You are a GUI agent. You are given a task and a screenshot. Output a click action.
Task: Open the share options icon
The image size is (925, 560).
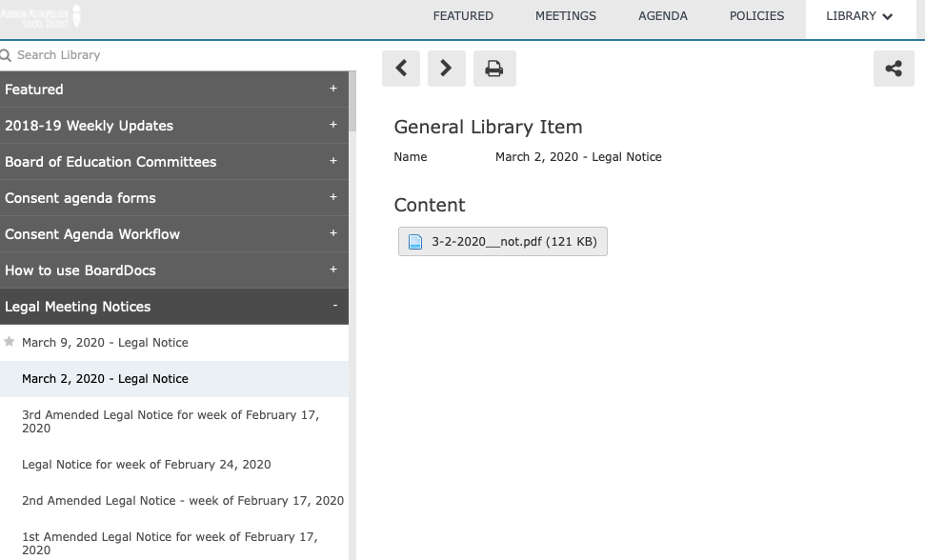[x=894, y=69]
